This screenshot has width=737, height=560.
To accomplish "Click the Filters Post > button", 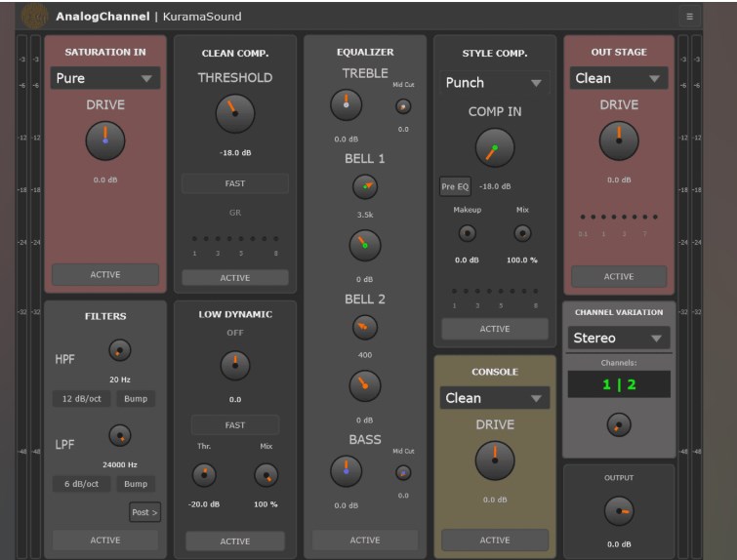I will coord(144,512).
